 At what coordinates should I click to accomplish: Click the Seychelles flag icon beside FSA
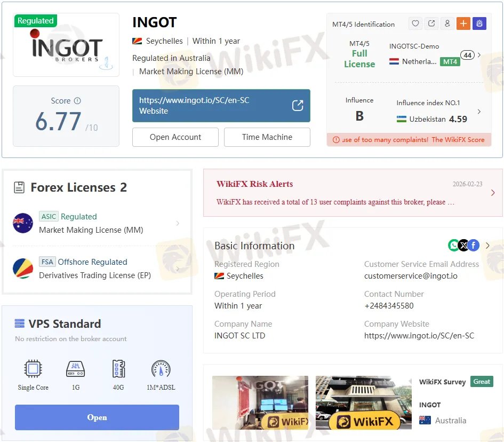(x=23, y=269)
